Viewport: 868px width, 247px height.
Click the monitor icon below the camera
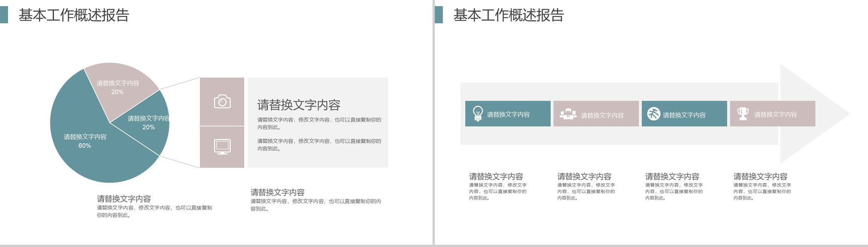click(x=222, y=147)
